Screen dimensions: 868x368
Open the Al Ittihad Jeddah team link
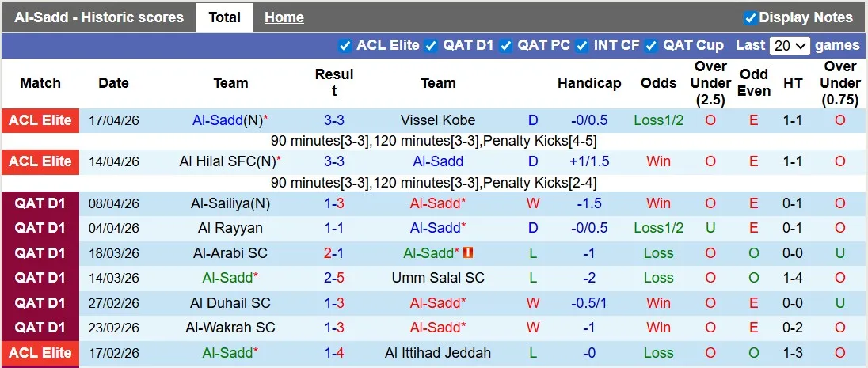click(x=438, y=353)
